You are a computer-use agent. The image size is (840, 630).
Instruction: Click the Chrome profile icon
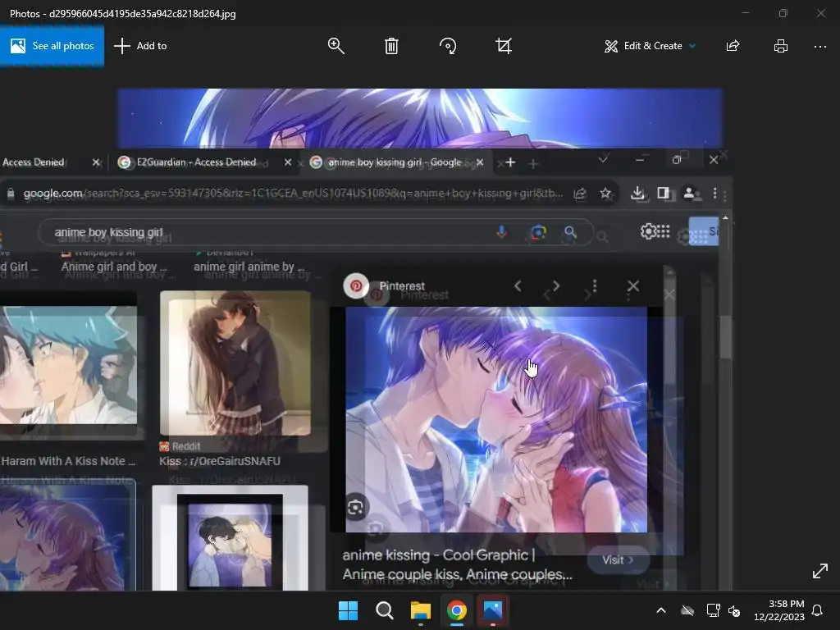click(690, 193)
